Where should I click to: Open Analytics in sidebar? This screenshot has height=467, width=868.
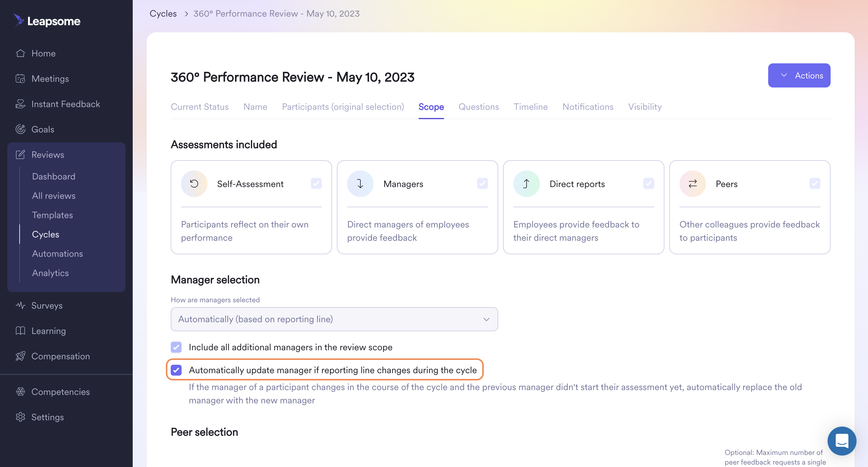click(x=50, y=273)
